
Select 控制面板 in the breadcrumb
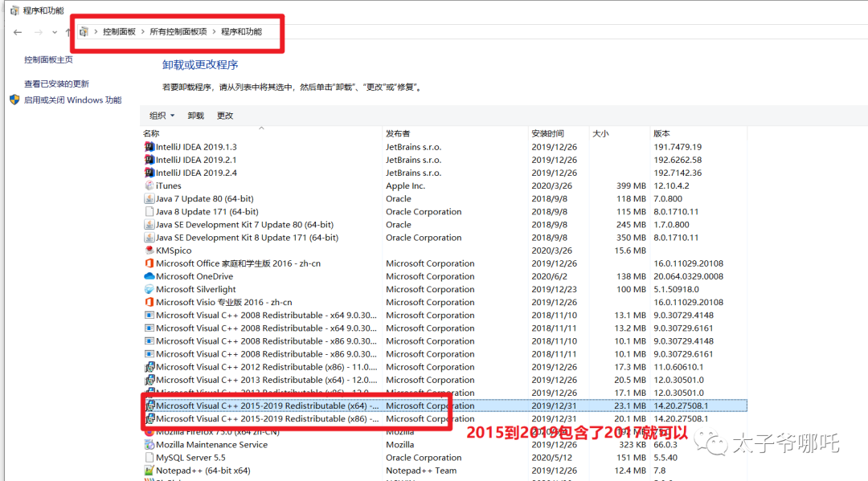tap(119, 31)
